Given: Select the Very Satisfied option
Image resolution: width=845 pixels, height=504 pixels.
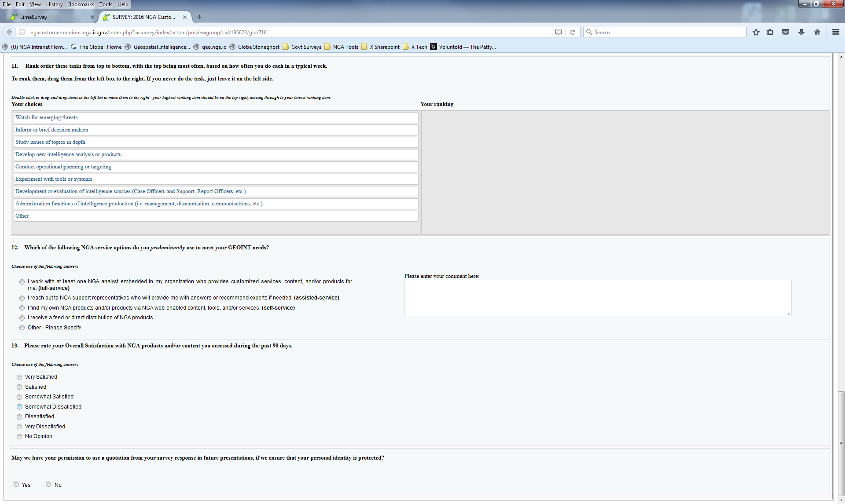Looking at the screenshot, I should tap(19, 377).
